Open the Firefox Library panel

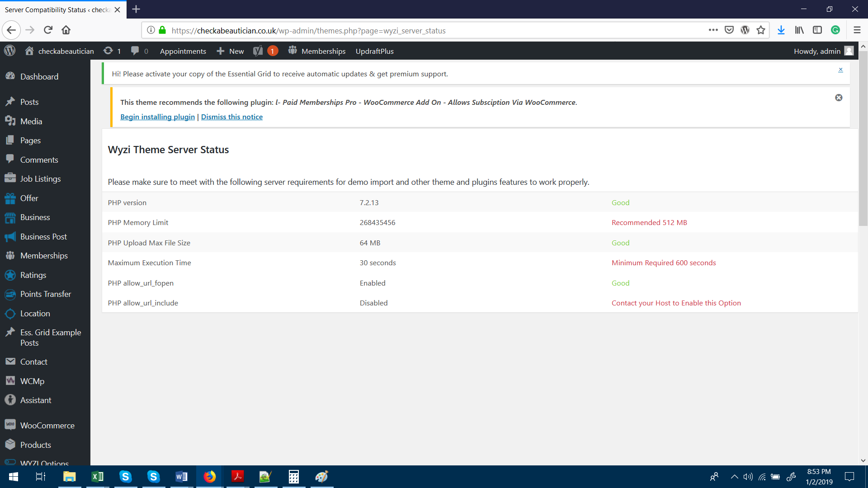(799, 30)
